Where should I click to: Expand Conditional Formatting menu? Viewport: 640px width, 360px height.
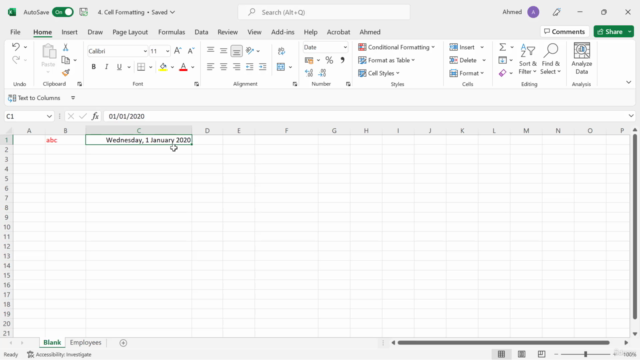point(396,47)
